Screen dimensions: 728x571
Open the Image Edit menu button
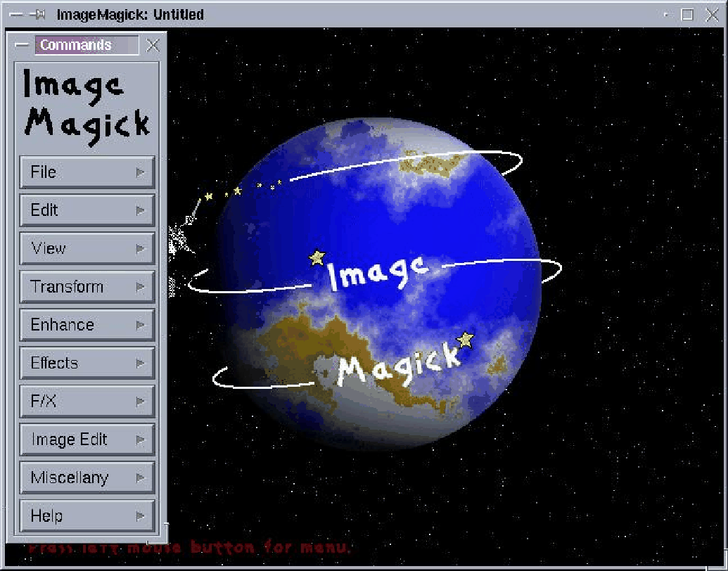pyautogui.click(x=87, y=440)
